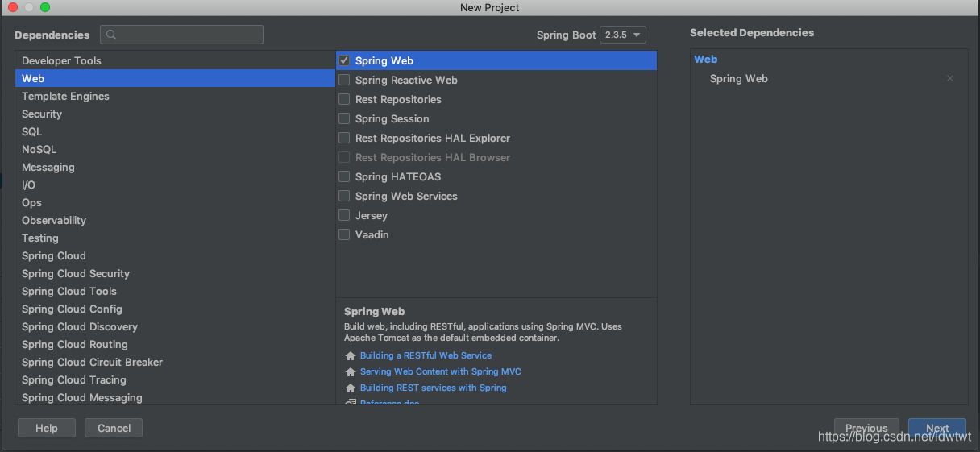Open the Spring Boot version dropdown
The height and width of the screenshot is (452, 980).
coord(623,35)
